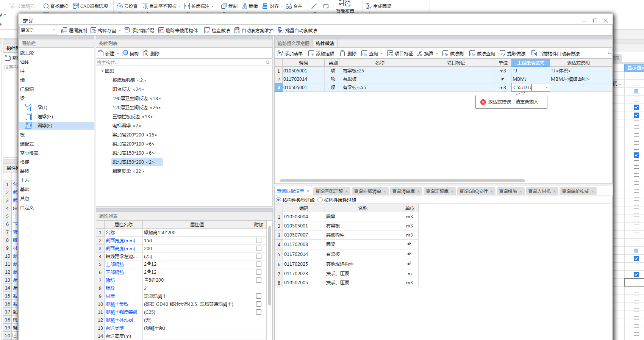644x340 pixels.
Task: Click 混凝土类型 property link
Action: click(x=117, y=304)
